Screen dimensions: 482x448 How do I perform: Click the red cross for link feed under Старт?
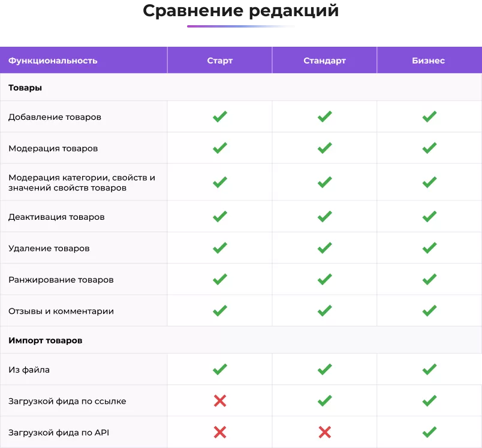220,401
